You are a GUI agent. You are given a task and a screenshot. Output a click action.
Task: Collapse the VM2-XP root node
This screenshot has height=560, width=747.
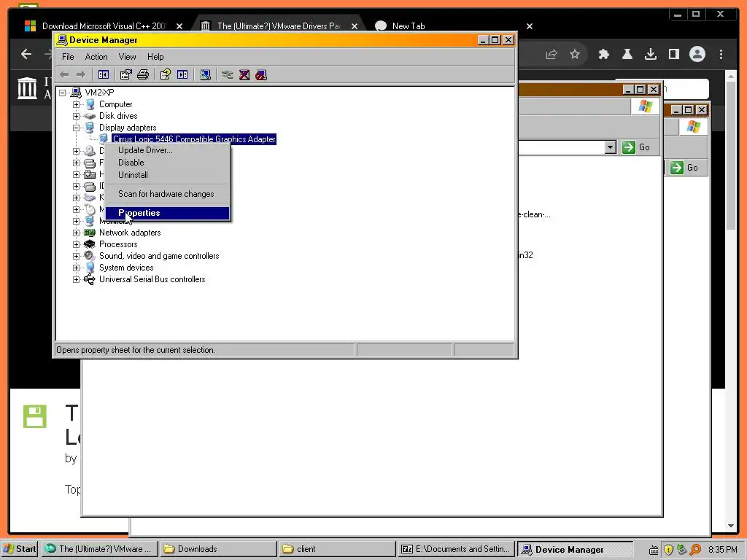pos(63,93)
